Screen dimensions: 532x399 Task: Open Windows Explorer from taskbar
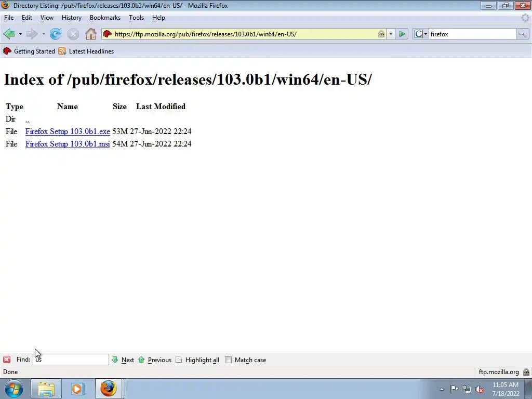[46, 389]
